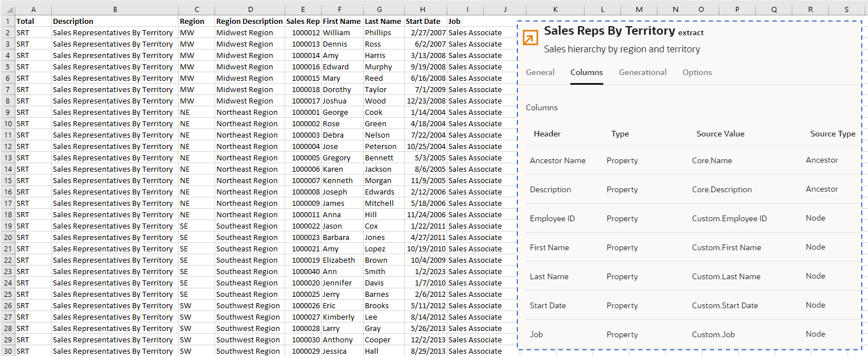Viewport: 868px width, 356px height.
Task: Select cell with last name Peterson
Action: pyautogui.click(x=384, y=146)
